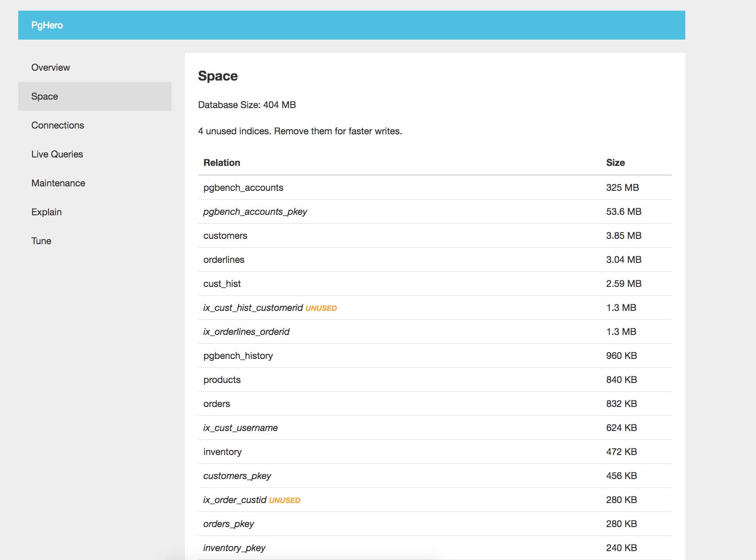Screen dimensions: 756x560
Task: View the Live Queries page
Action: [x=56, y=154]
